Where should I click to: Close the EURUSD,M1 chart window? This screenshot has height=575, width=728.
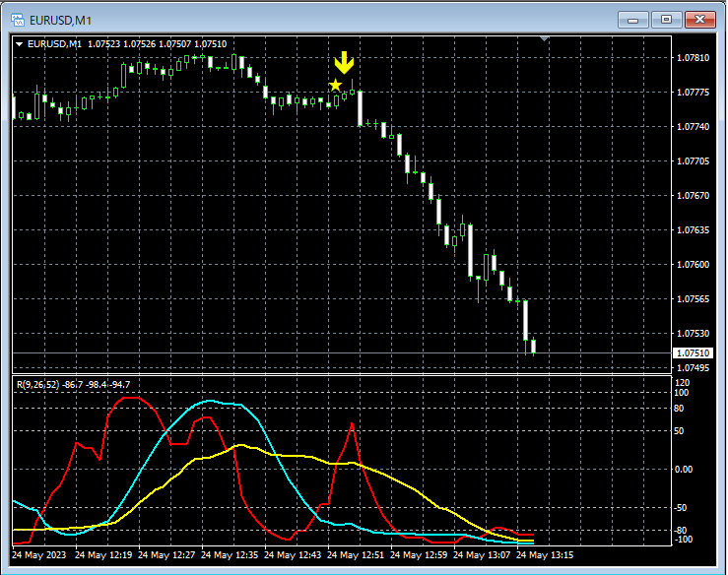[699, 19]
